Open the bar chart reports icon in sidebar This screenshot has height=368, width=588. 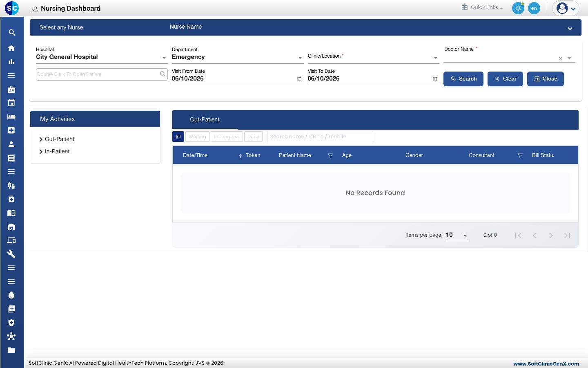click(x=11, y=62)
